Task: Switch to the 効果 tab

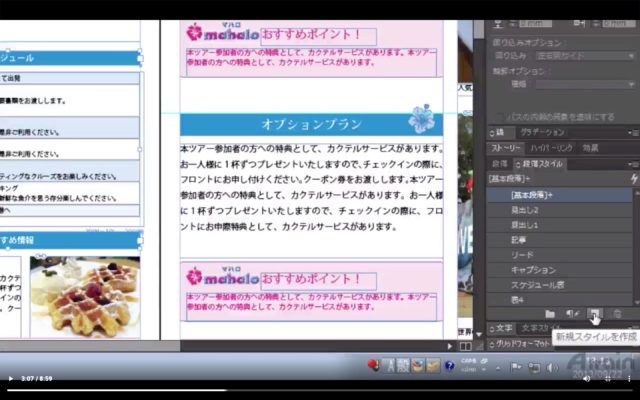Action: (590, 148)
